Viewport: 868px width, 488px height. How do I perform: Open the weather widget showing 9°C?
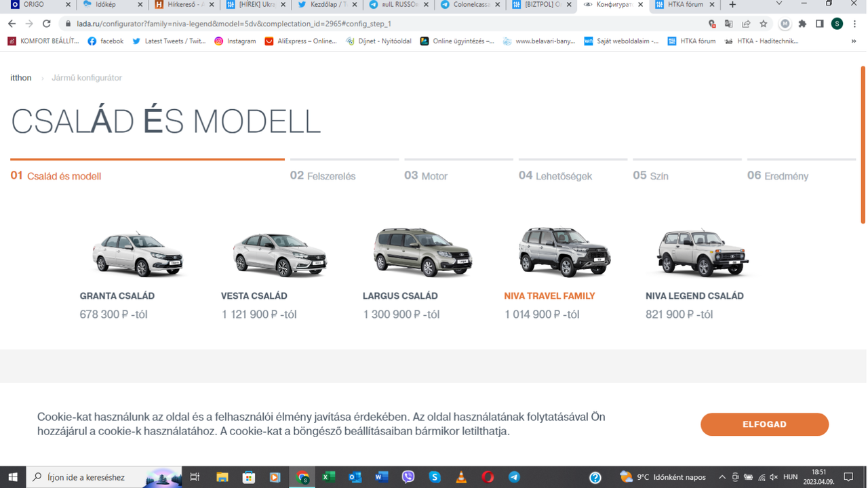point(663,477)
